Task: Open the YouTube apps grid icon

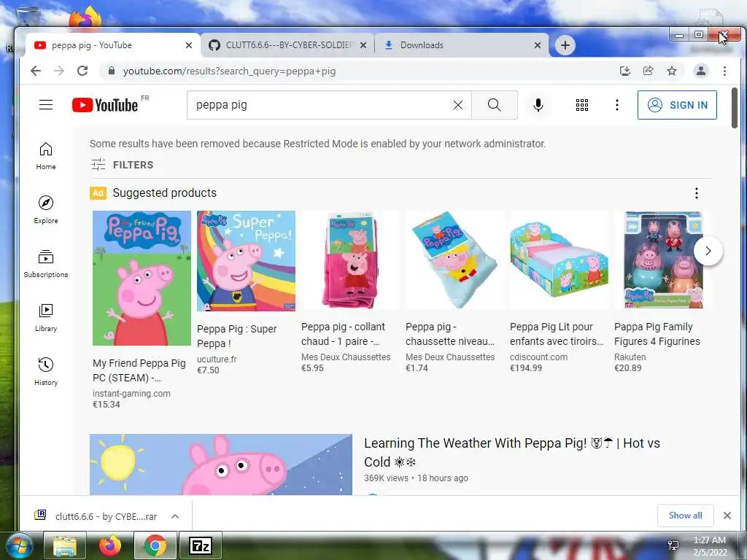Action: coord(581,105)
